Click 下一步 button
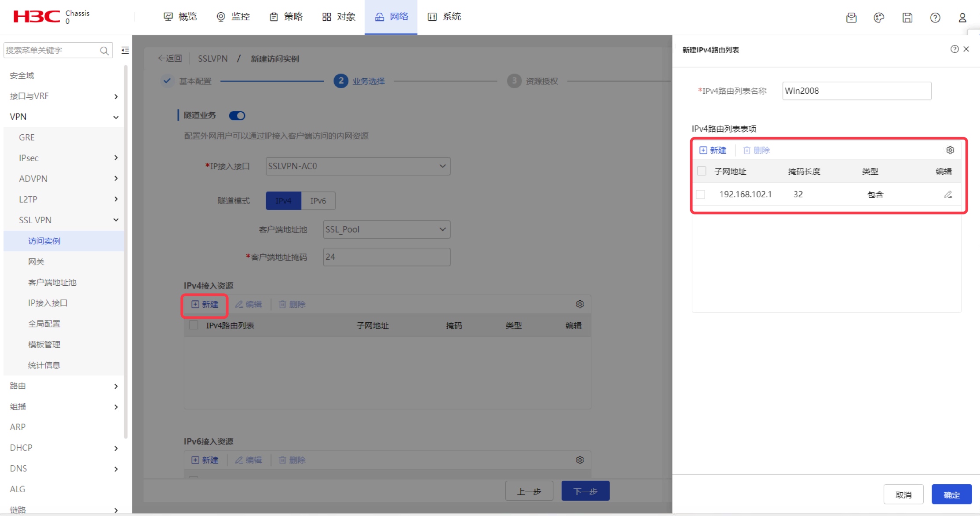Screen dimensions: 980x516 585,491
